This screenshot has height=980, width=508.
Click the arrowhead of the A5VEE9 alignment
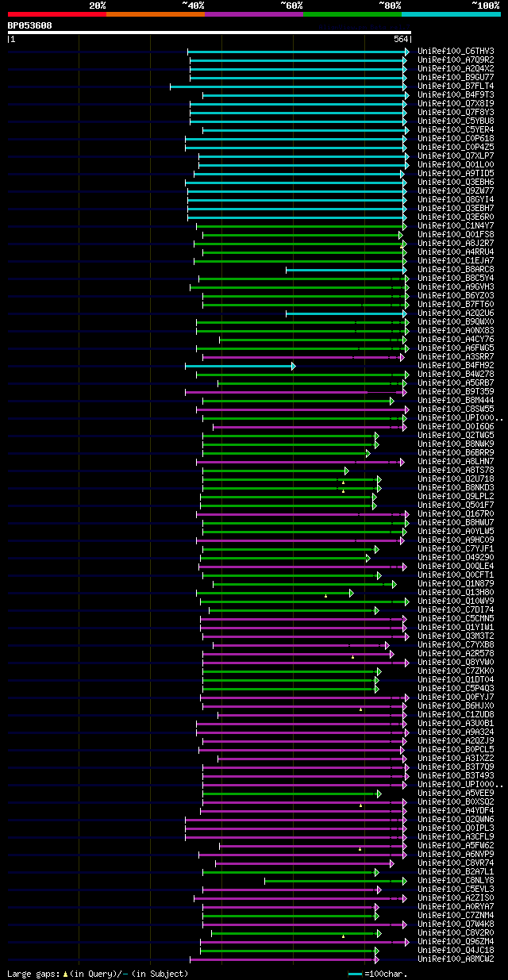tap(379, 794)
